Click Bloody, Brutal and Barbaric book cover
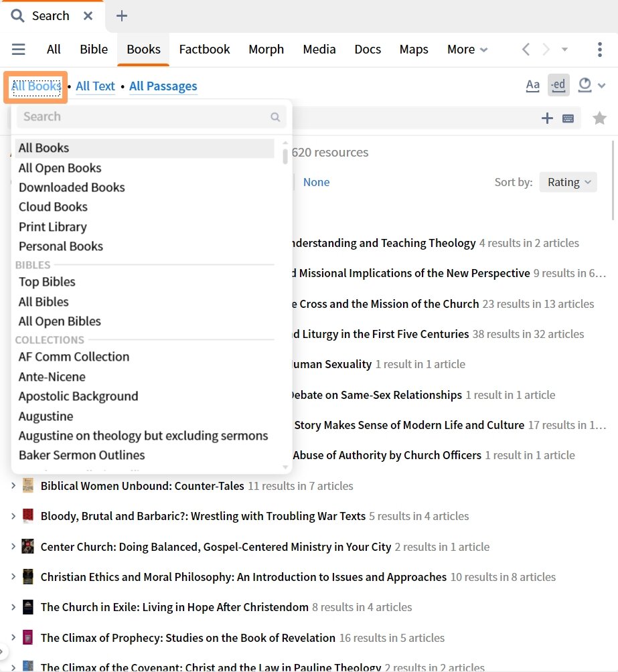The width and height of the screenshot is (618, 672). pyautogui.click(x=28, y=515)
